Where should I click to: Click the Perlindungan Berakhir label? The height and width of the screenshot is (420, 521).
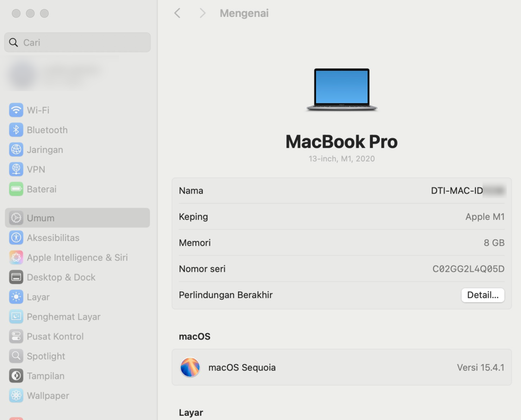225,295
